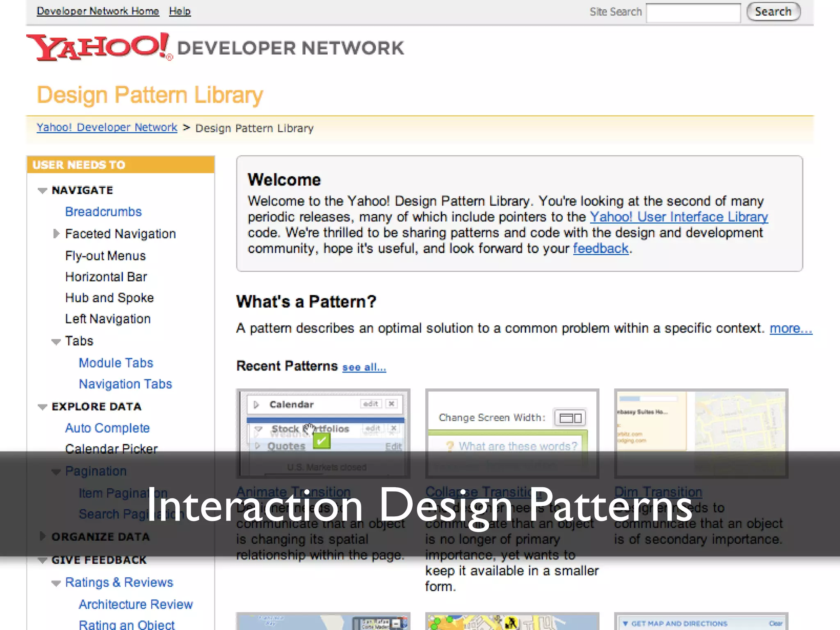Focus the Site Search input field
840x630 pixels.
(693, 12)
